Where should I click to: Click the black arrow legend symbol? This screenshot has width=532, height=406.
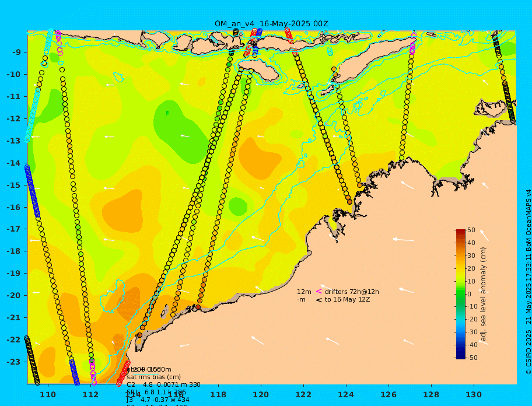[319, 300]
